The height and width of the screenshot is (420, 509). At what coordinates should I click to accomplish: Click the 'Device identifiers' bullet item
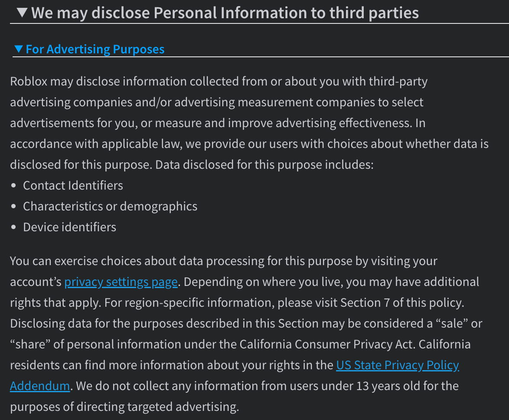click(x=69, y=227)
